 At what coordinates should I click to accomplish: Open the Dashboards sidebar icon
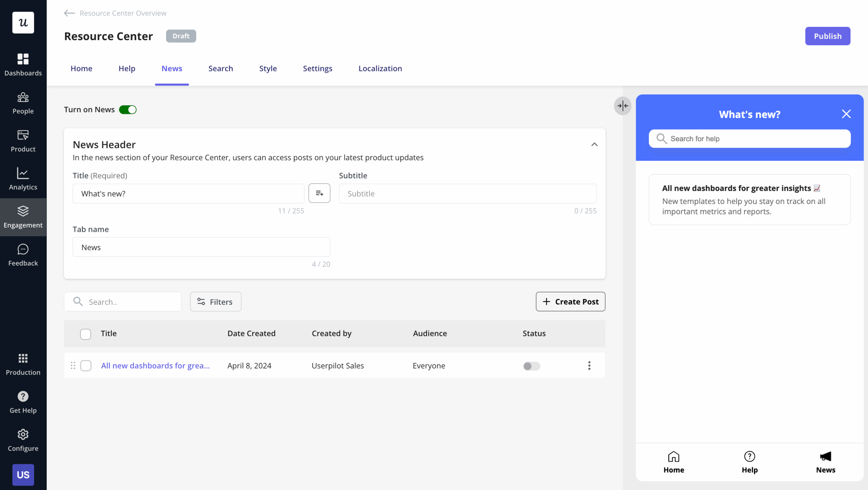(23, 59)
